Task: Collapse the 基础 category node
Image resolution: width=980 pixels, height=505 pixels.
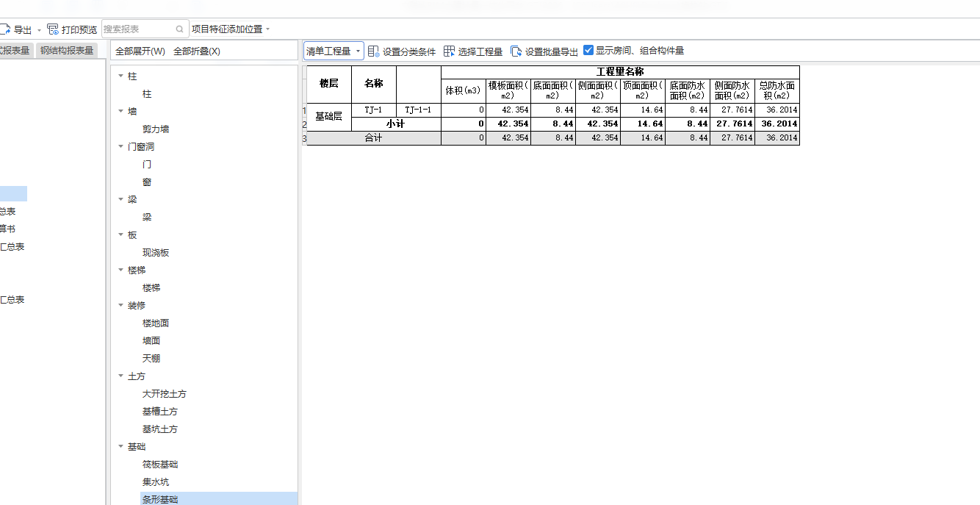Action: point(121,447)
